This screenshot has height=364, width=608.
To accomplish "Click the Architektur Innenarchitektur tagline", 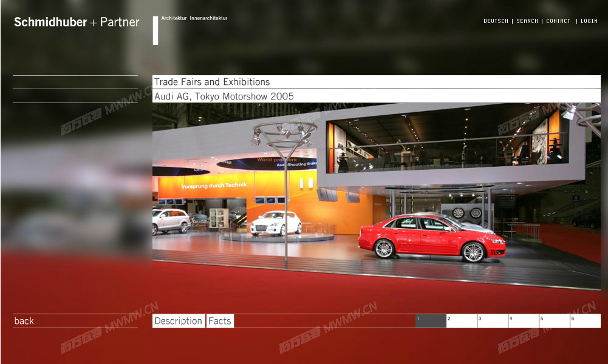I will (x=194, y=18).
